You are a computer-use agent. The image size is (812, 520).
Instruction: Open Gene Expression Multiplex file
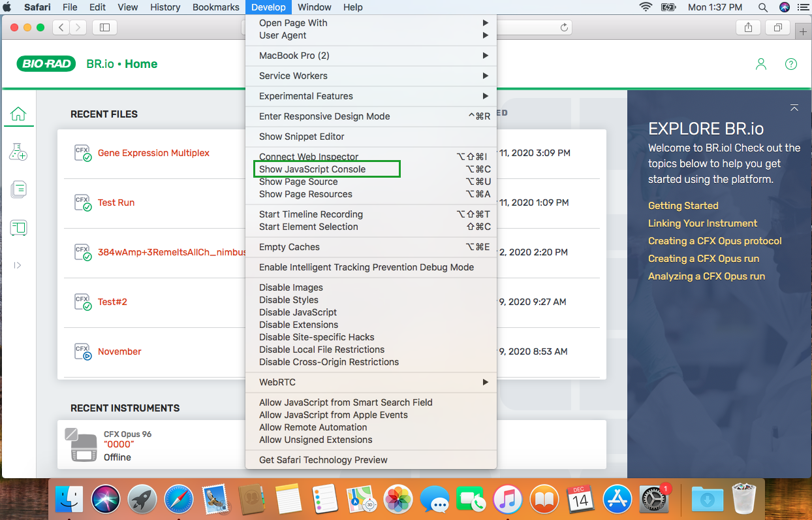point(153,153)
